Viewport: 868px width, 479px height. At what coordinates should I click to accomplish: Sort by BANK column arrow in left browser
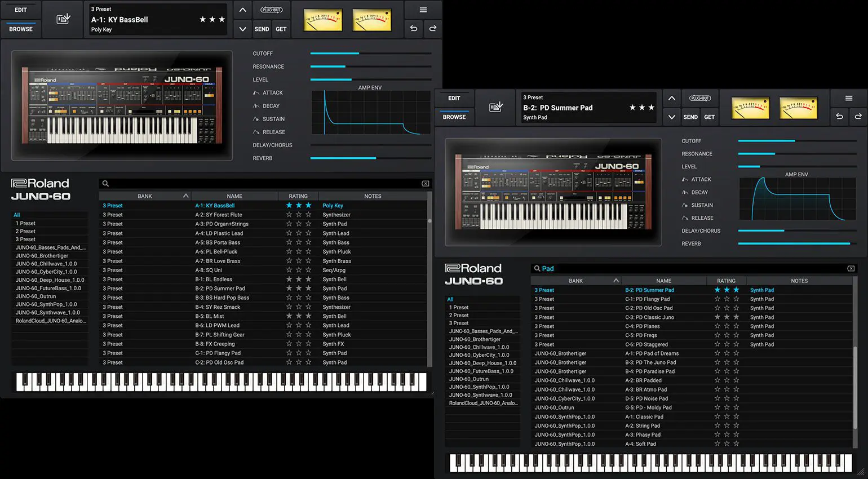pos(185,196)
